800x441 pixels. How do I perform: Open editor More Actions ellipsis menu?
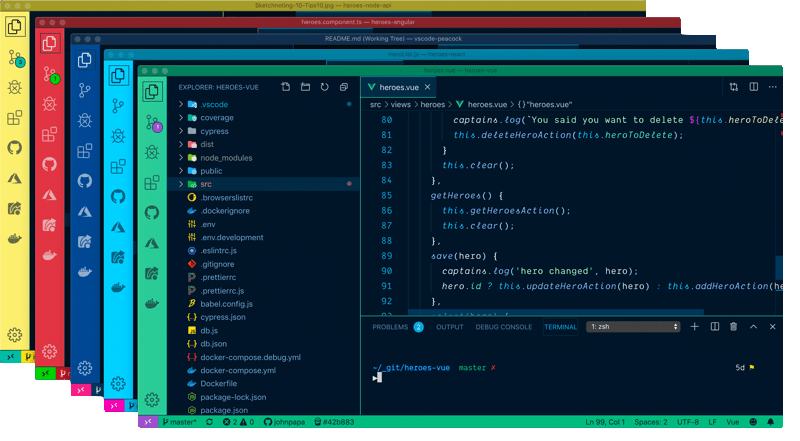pyautogui.click(x=773, y=87)
